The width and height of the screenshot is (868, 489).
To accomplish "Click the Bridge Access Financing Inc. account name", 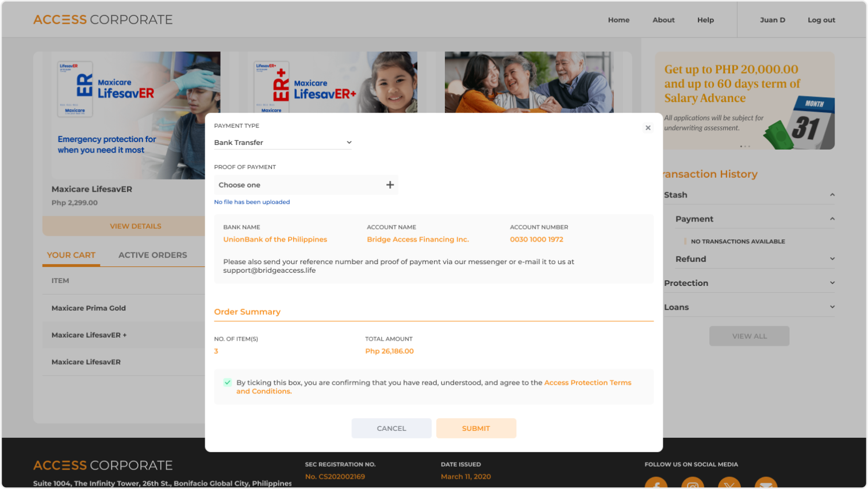I will pyautogui.click(x=418, y=239).
